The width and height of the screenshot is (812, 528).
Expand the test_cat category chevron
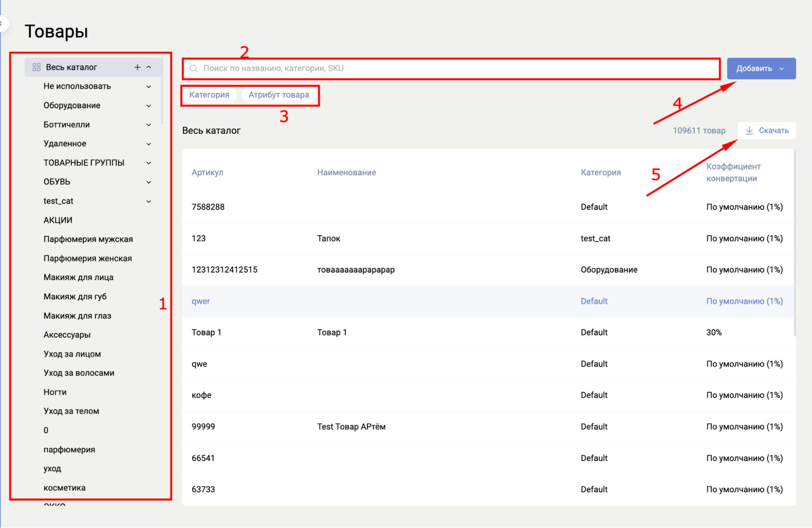click(x=149, y=201)
